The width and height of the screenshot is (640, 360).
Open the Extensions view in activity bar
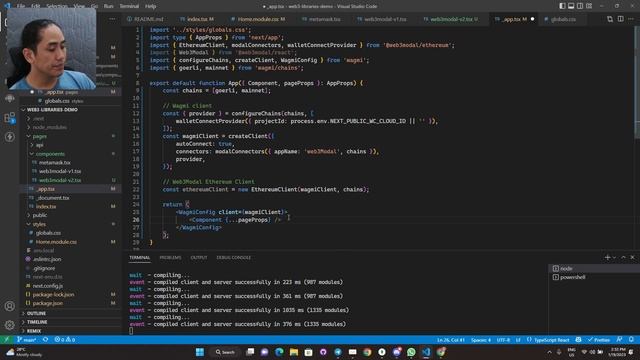click(x=9, y=118)
